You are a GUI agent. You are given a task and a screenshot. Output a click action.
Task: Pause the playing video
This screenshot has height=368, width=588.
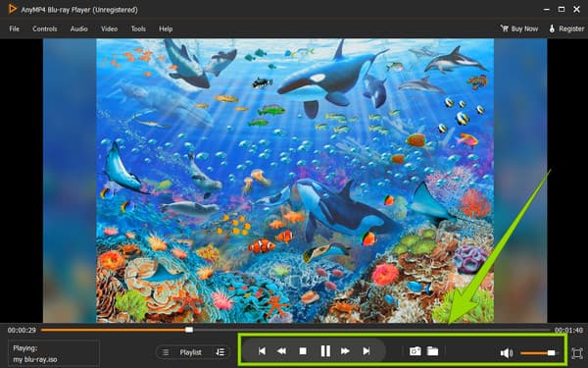click(325, 351)
